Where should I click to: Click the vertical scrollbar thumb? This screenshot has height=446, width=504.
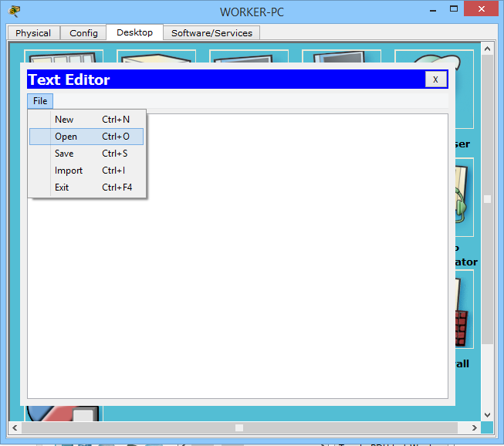(487, 199)
